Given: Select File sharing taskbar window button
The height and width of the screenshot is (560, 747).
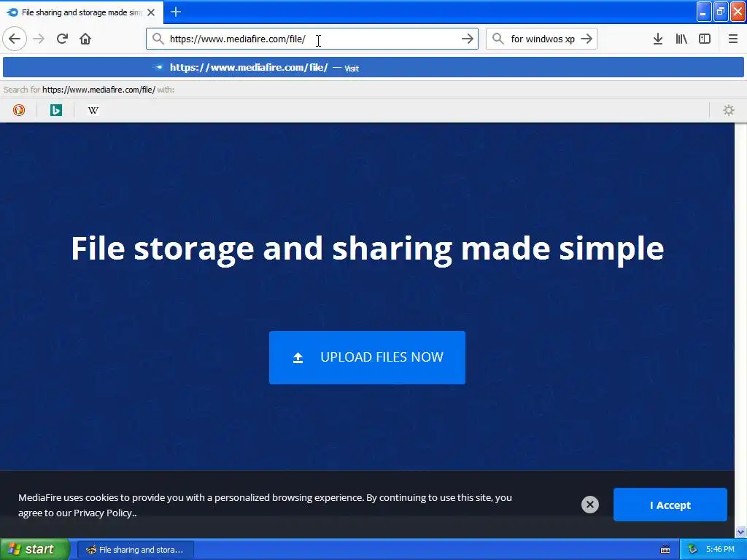Looking at the screenshot, I should pos(135,550).
